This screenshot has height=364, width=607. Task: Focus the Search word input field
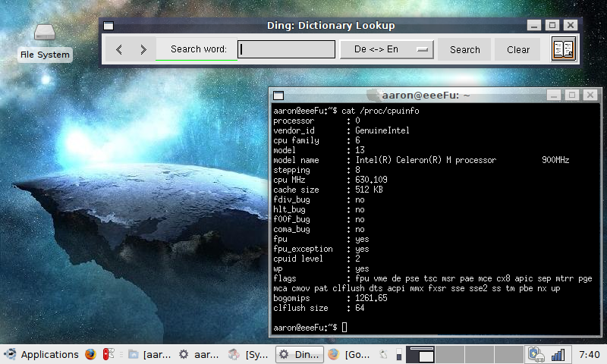pos(286,49)
